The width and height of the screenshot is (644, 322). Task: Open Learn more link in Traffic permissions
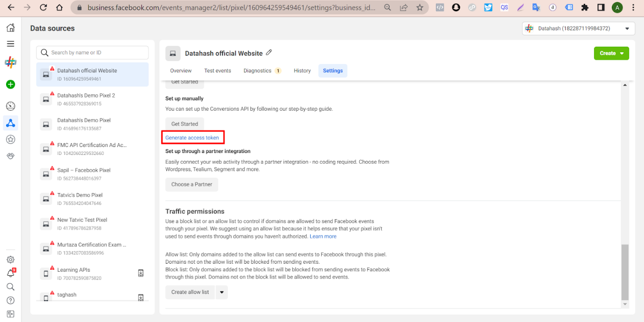[323, 237]
